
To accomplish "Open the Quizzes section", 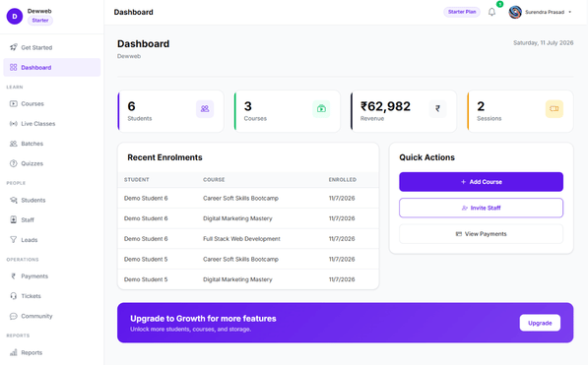I will (x=52, y=163).
